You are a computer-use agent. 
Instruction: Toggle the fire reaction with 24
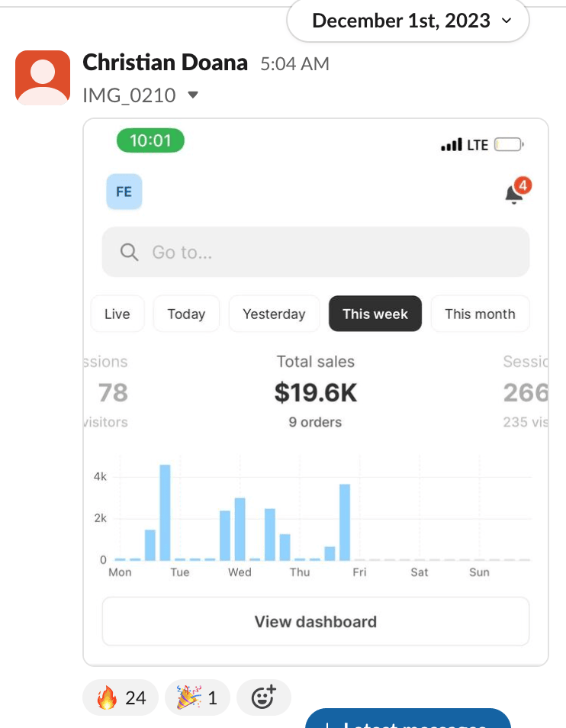pyautogui.click(x=121, y=697)
